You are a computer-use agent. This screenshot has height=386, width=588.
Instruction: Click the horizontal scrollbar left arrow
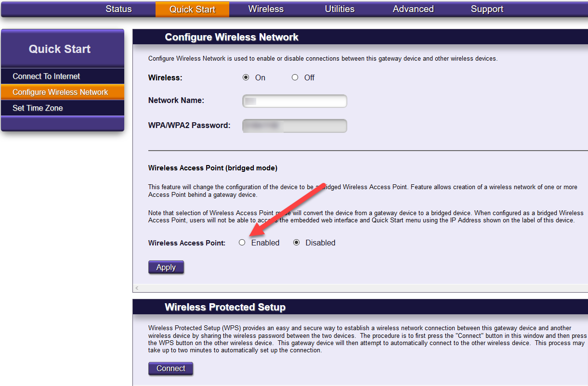(137, 288)
